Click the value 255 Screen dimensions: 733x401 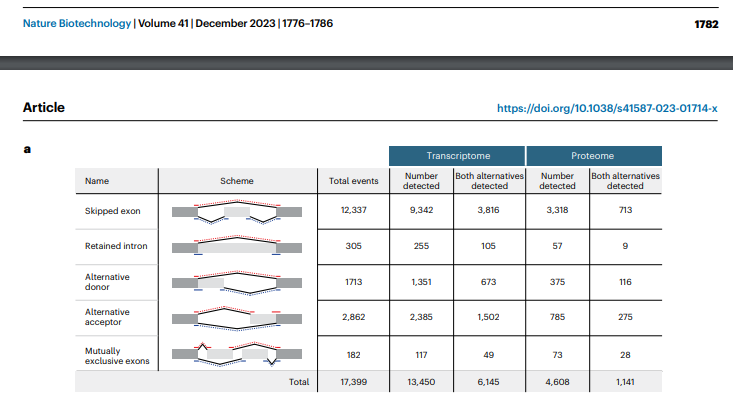[421, 246]
